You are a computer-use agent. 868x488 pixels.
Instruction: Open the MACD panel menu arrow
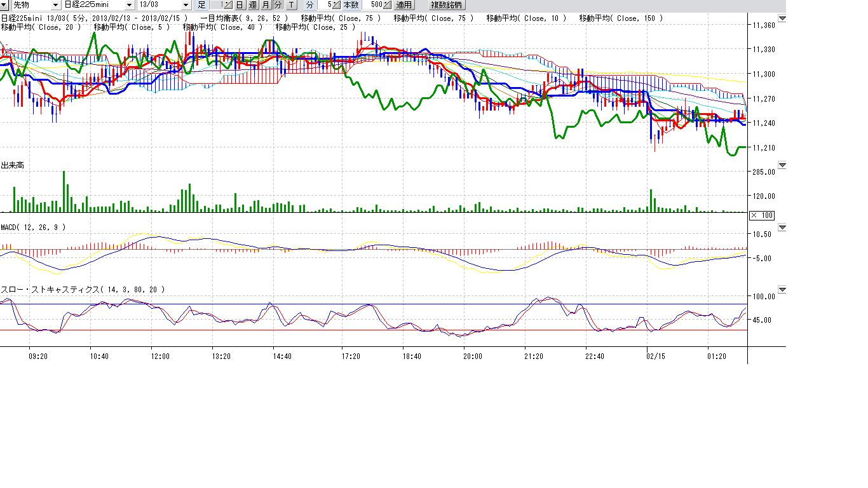pos(782,227)
